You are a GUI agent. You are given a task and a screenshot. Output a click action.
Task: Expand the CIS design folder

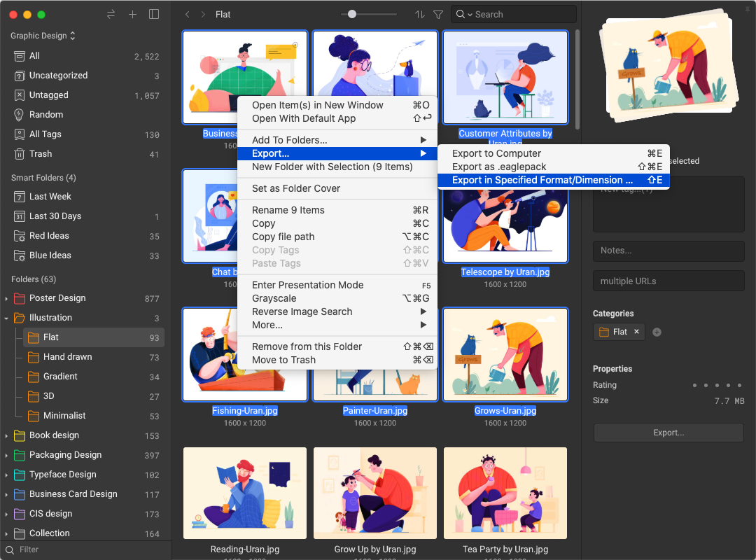(6, 514)
